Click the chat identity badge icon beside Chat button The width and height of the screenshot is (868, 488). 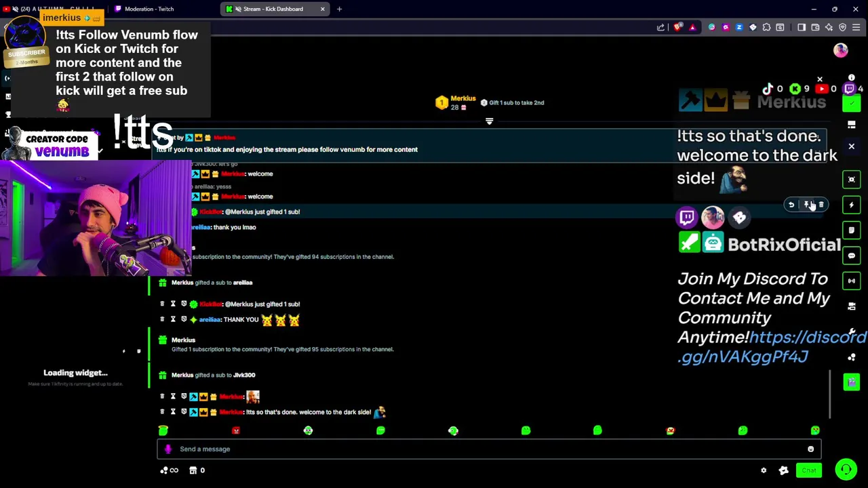coord(784,470)
